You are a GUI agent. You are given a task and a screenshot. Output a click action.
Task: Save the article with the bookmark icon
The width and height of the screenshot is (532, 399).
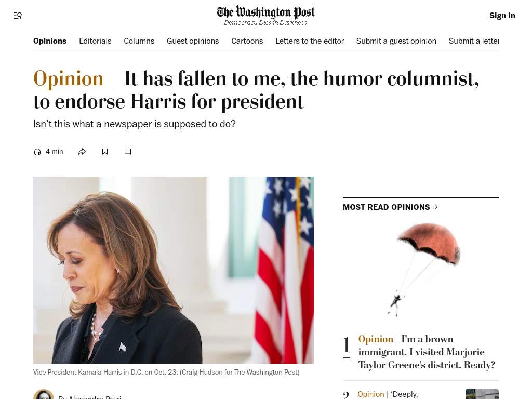coord(105,152)
